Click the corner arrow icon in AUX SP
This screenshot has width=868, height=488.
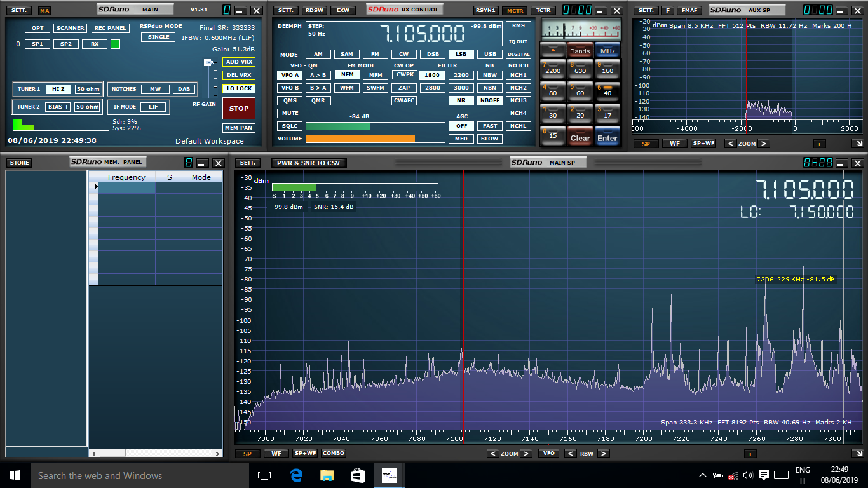pyautogui.click(x=858, y=144)
